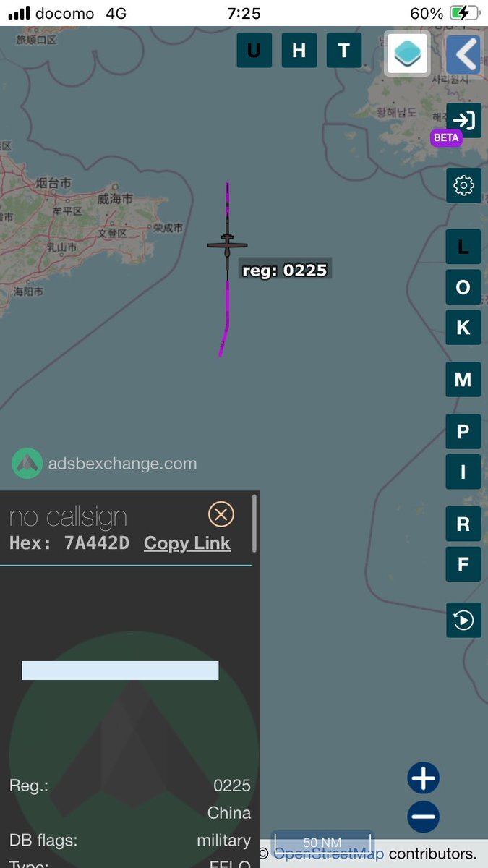Select the aircraft icon on the map
This screenshot has height=868, width=488.
[x=227, y=246]
